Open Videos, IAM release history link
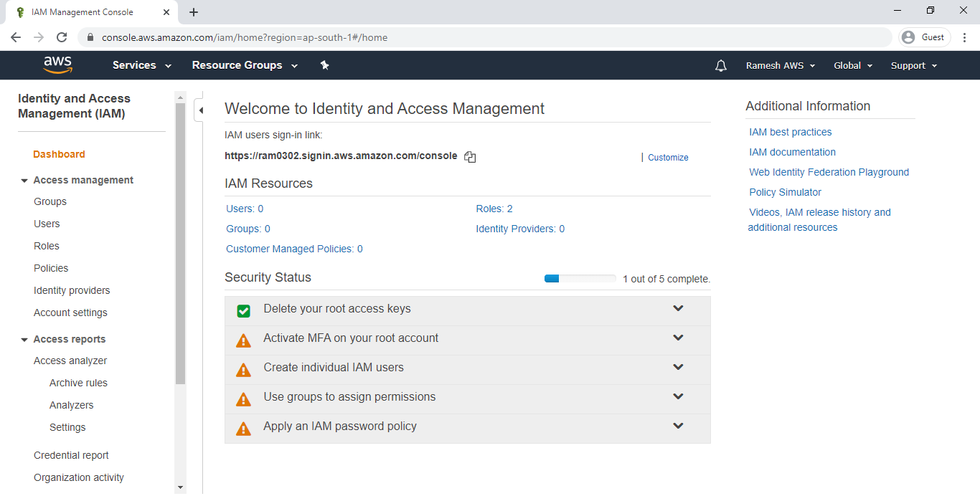 819,219
